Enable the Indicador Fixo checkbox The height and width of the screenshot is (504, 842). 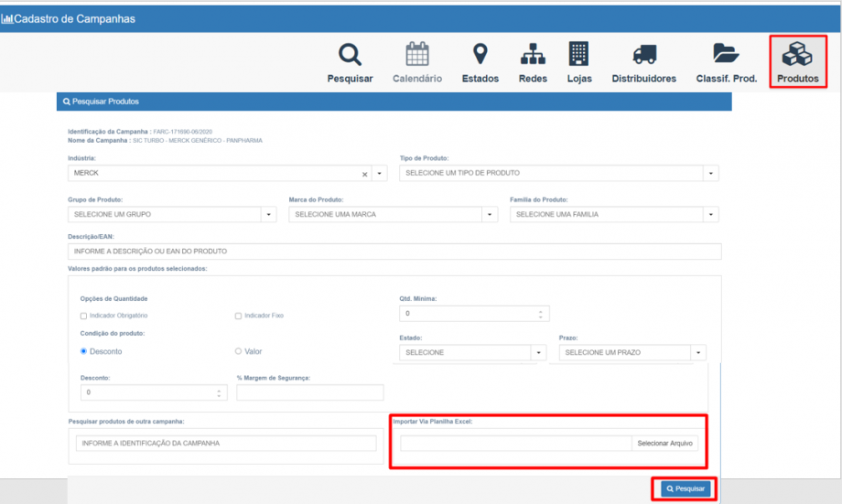click(x=239, y=316)
